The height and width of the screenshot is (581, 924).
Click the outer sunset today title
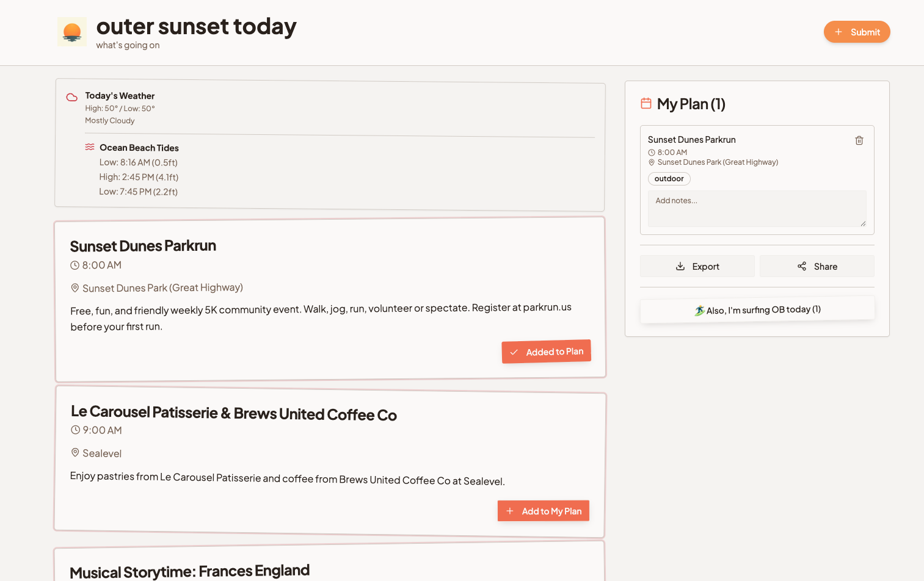(x=197, y=26)
